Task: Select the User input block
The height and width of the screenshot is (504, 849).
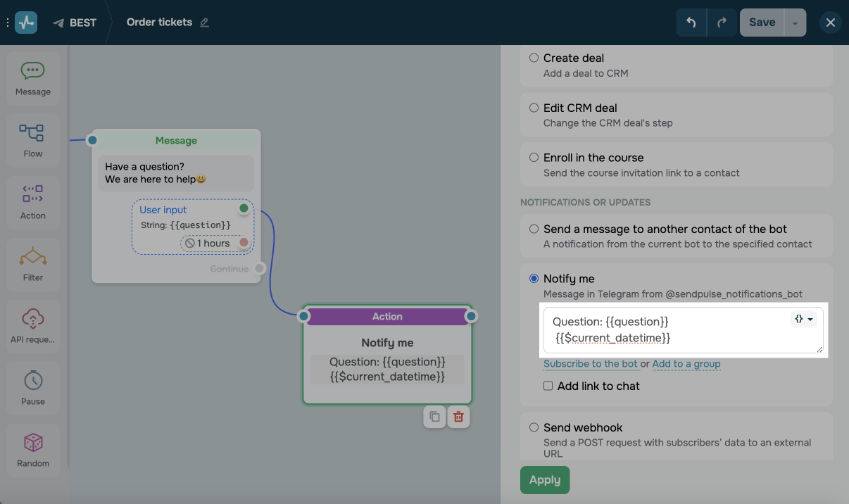Action: [192, 227]
